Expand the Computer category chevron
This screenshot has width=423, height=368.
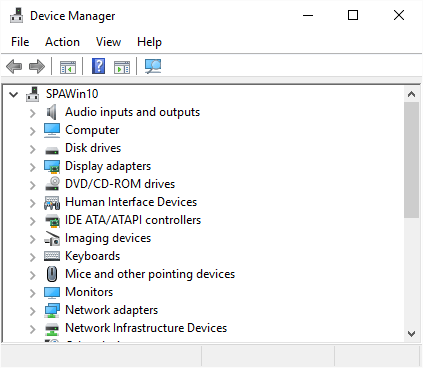pyautogui.click(x=32, y=131)
